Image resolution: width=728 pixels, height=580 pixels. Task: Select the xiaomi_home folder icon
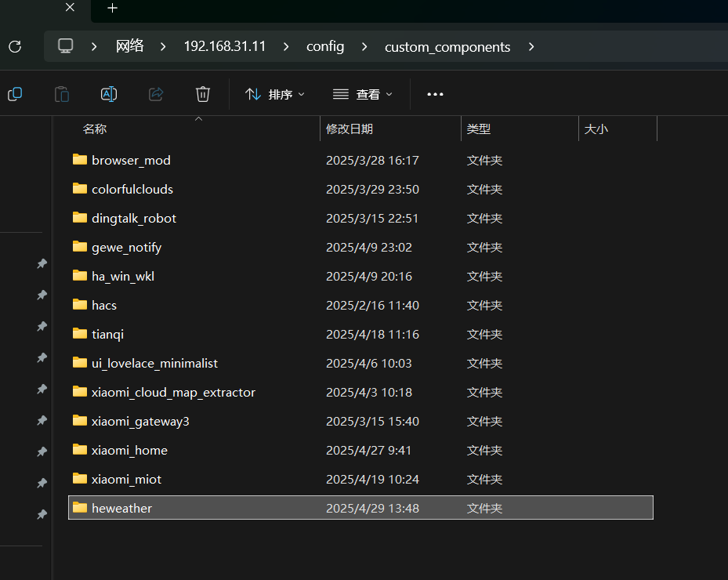click(80, 450)
